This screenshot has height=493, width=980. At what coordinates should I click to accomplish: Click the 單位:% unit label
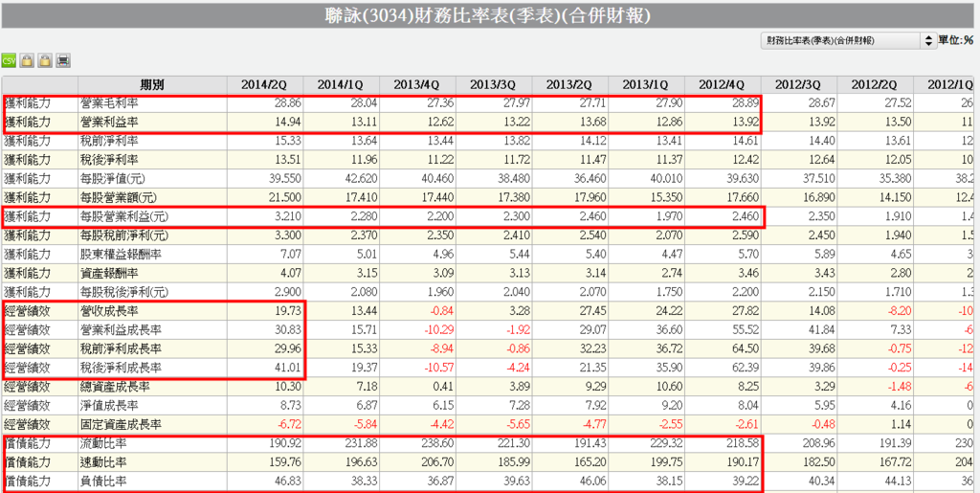click(954, 40)
